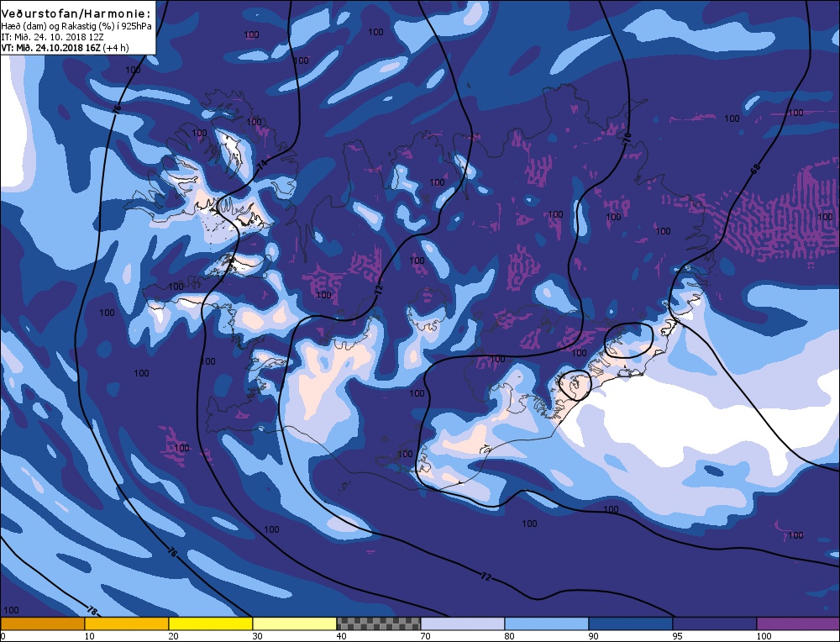Viewport: 840px width, 642px height.
Task: Click the legend scale number '70'
Action: pos(425,636)
